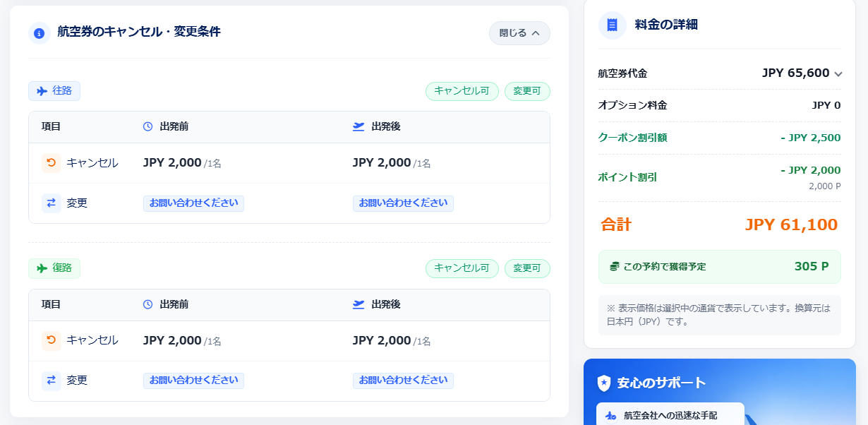
Task: Click the currency note about 日本円（JPY）
Action: pyautogui.click(x=719, y=315)
